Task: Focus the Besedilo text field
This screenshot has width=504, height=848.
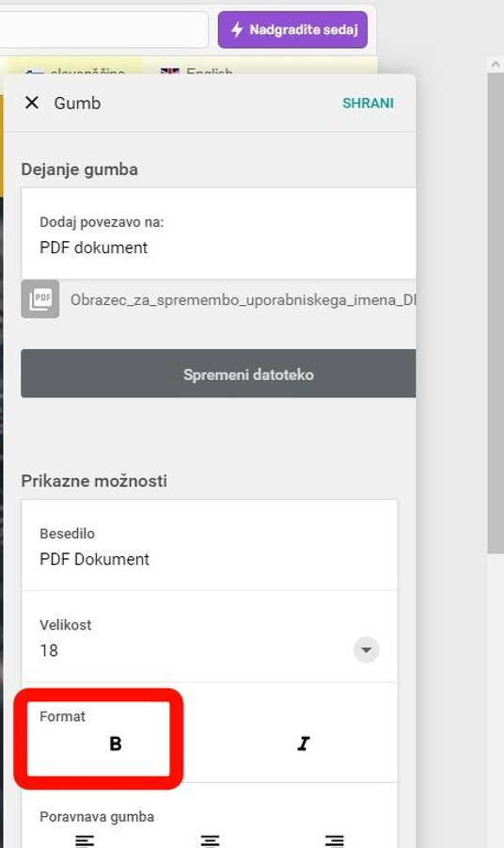Action: point(210,546)
